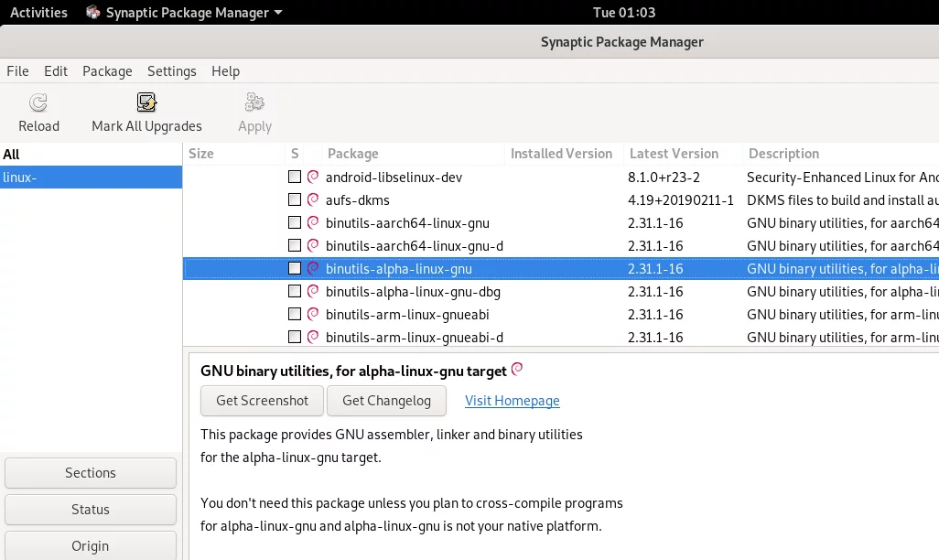Select the binutils-arm-linux-gnueabi-d package name
Screen dimensions: 939x560
(415, 338)
